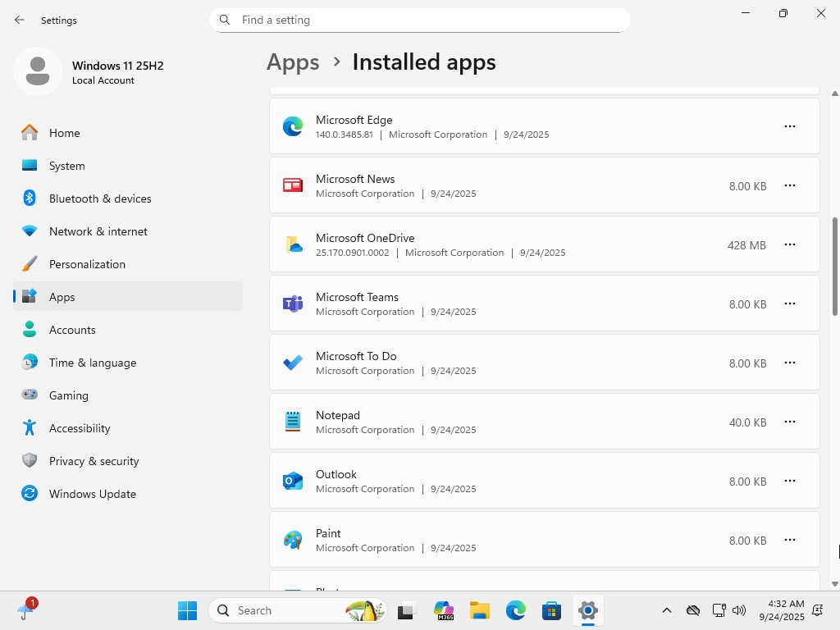Click the vertical scrollbar thumb
The image size is (840, 630).
[x=834, y=267]
